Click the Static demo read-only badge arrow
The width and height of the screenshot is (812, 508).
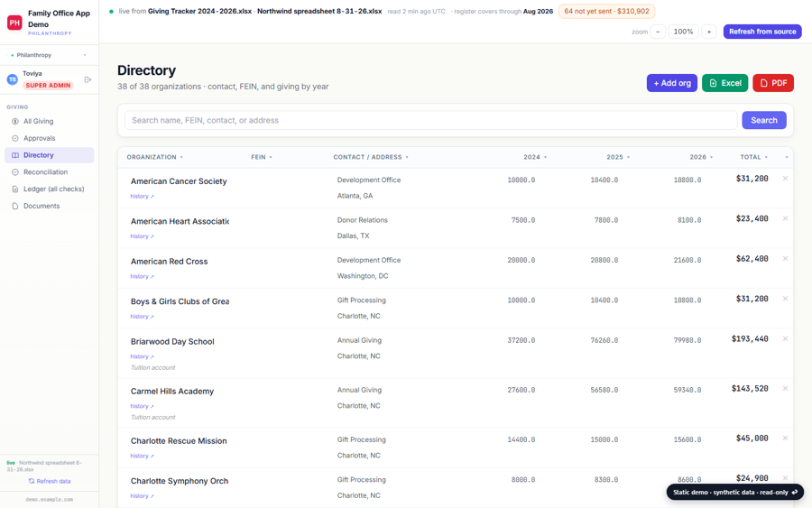pos(794,492)
